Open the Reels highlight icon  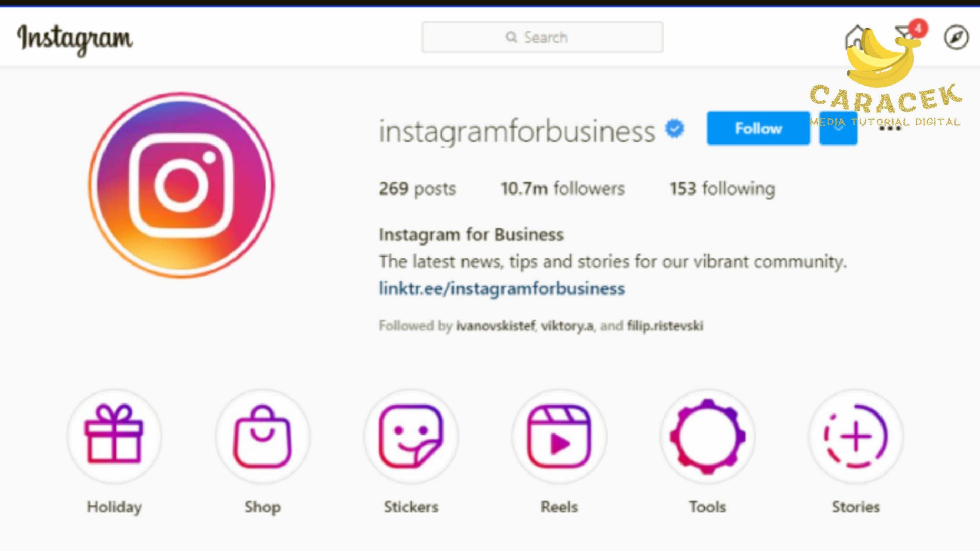pos(559,436)
